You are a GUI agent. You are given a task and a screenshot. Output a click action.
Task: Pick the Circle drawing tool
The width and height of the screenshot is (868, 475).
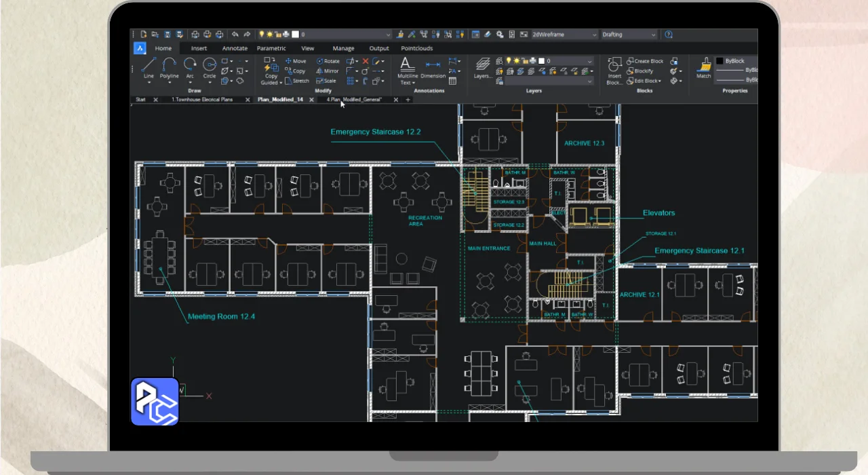[x=210, y=66]
